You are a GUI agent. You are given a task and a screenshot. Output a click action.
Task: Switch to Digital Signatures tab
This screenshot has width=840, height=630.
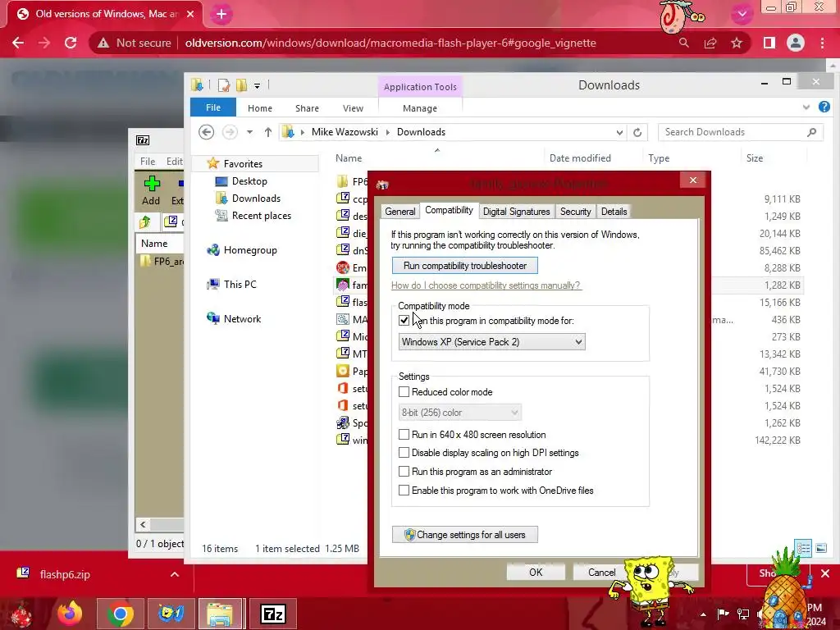tap(517, 212)
